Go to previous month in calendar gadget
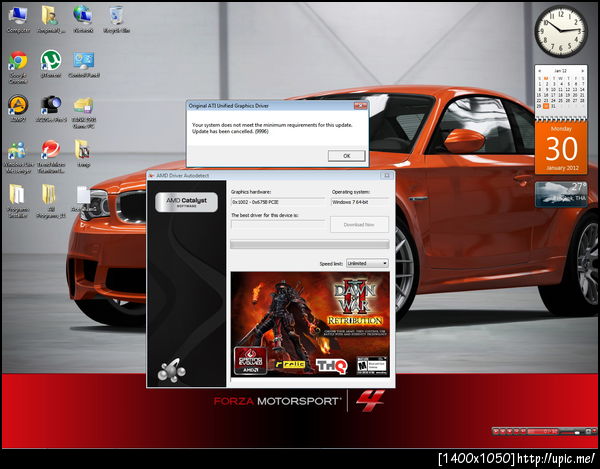Screen dimensions: 600x469 (540, 71)
